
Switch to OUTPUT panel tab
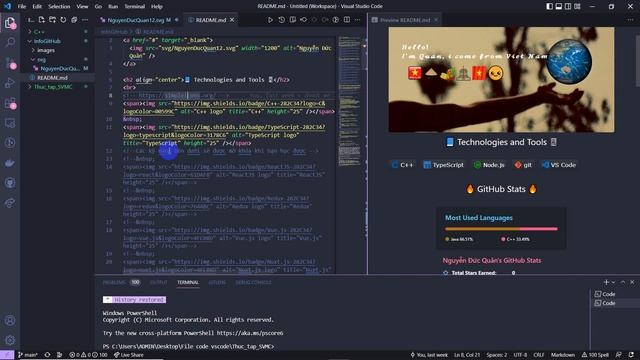pyautogui.click(x=158, y=282)
